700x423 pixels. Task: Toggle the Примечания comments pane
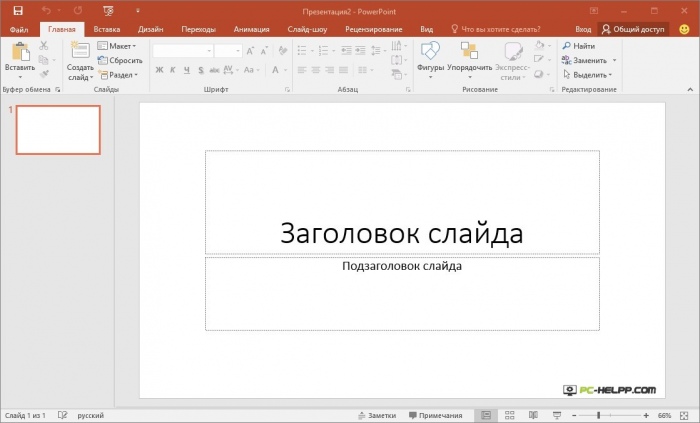434,415
